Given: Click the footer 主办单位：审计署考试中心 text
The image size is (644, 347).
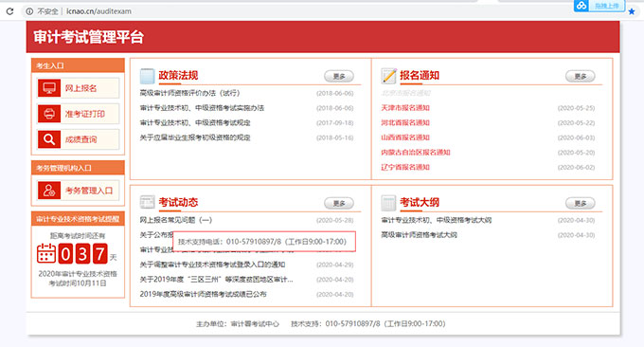Looking at the screenshot, I should [x=238, y=324].
